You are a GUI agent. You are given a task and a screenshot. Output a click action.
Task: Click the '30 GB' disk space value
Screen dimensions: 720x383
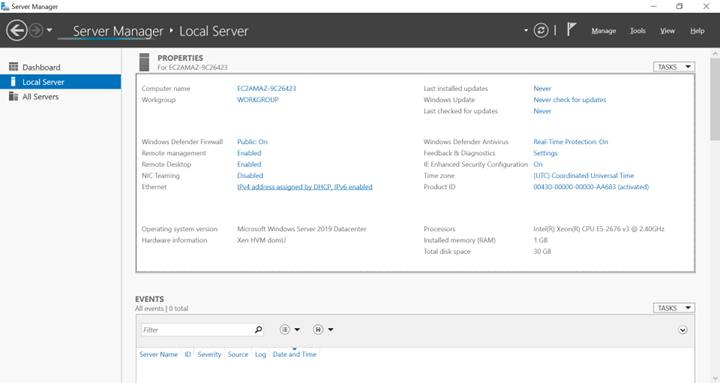point(542,251)
